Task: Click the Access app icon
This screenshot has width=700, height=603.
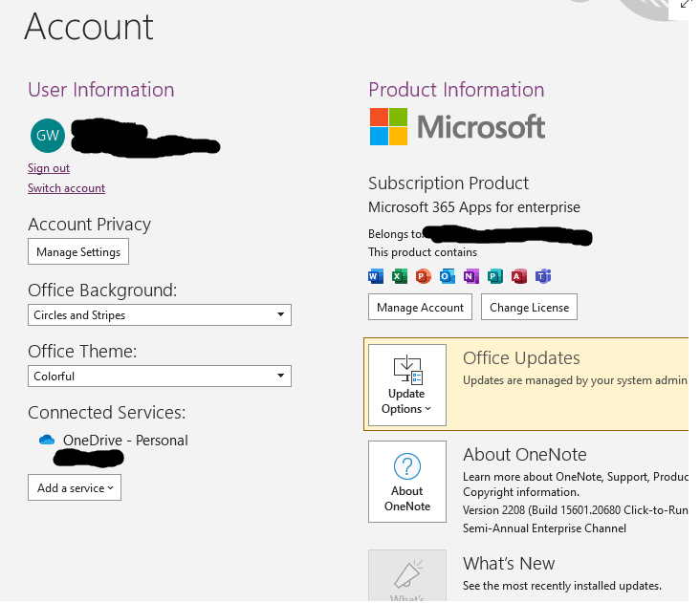Action: coord(518,276)
